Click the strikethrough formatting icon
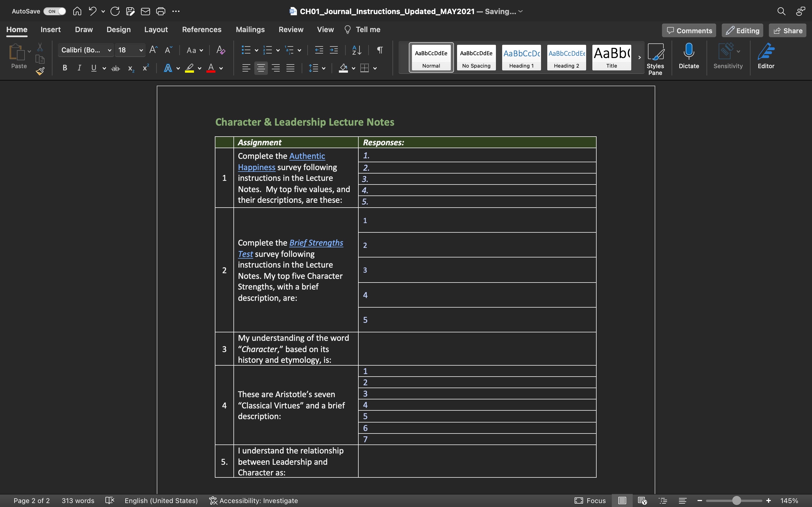The image size is (812, 507). tap(115, 68)
